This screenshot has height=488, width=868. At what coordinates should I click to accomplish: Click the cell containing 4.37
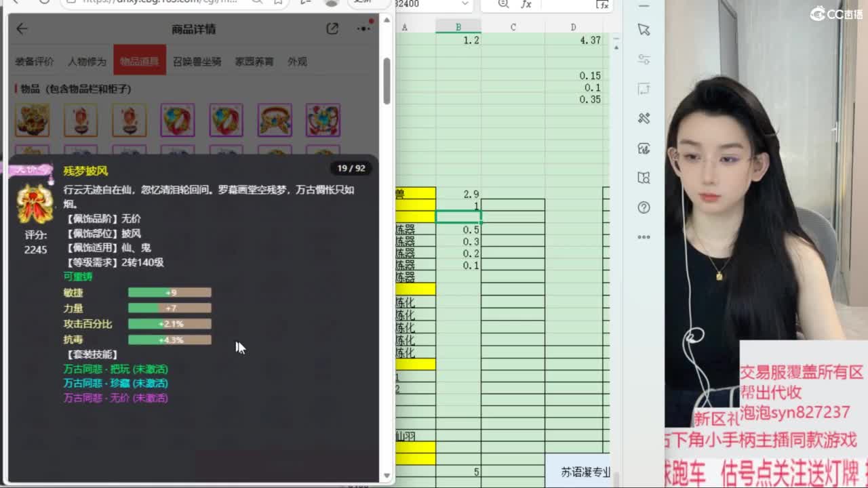pyautogui.click(x=573, y=40)
